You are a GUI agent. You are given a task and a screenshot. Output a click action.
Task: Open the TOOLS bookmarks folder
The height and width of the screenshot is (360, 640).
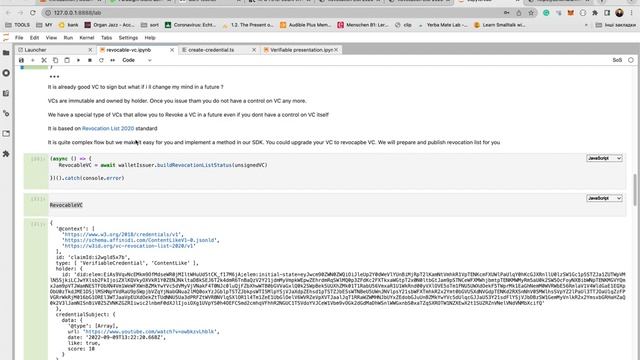click(18, 25)
